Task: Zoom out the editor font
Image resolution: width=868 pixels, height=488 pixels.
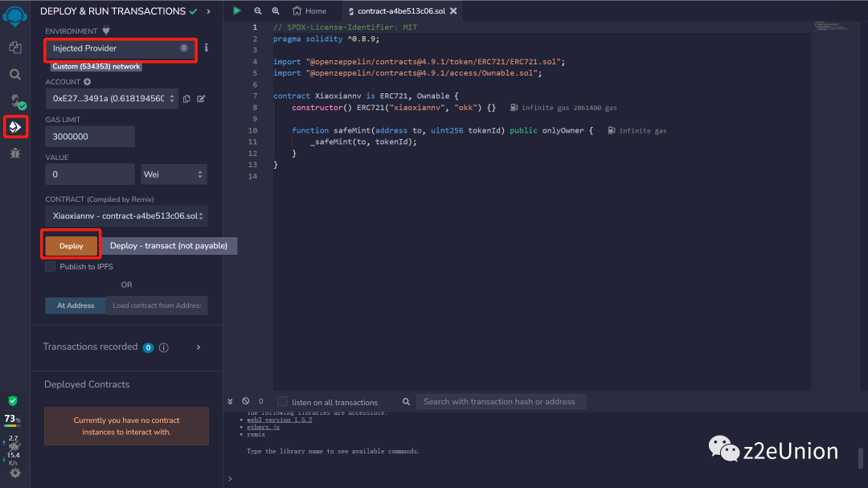Action: click(258, 11)
